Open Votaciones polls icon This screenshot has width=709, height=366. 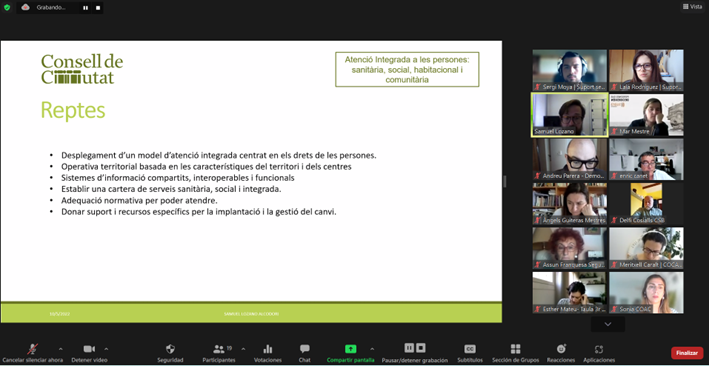tap(268, 349)
